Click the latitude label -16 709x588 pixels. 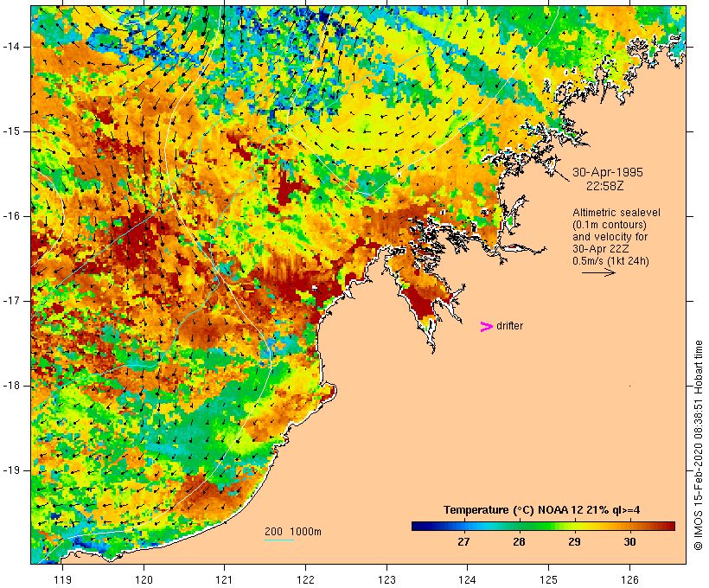click(x=10, y=216)
